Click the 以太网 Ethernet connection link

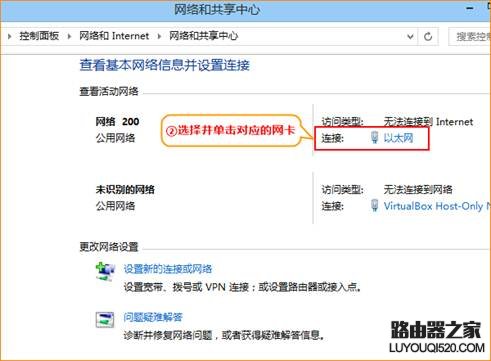click(398, 138)
